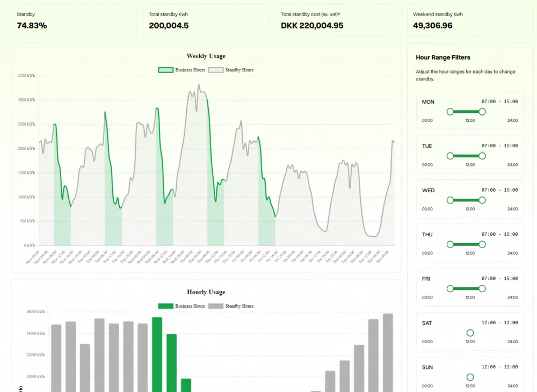537x392 pixels.
Task: Select Weekend standby Kwh value 49,306.96
Action: [x=432, y=26]
